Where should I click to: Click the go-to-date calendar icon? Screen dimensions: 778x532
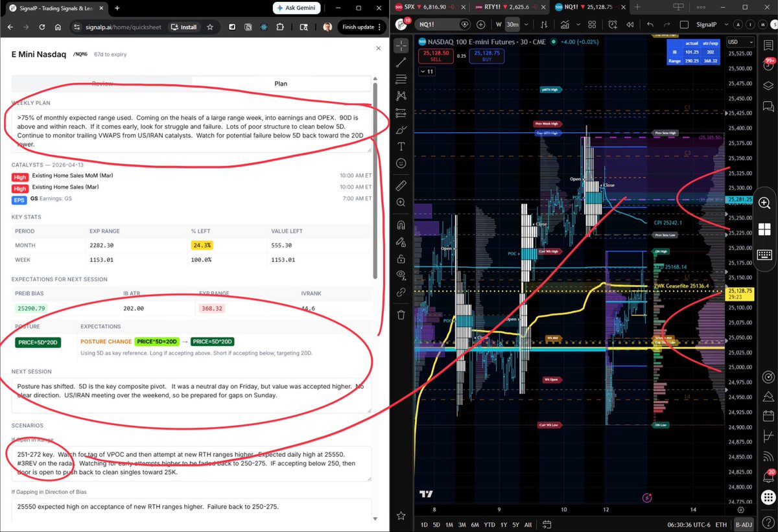[547, 524]
